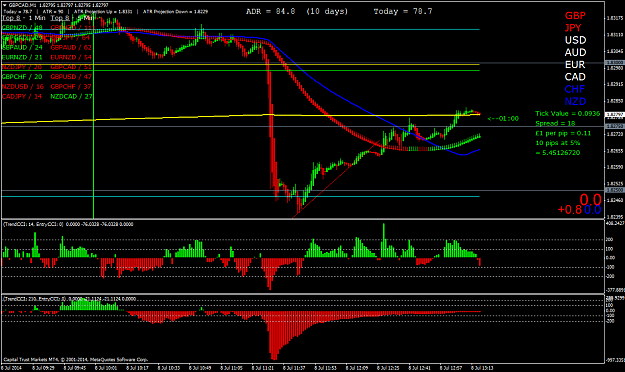Select the red 'EURNZD / 54' entry
Image resolution: width=625 pixels, height=372 pixels.
click(x=71, y=57)
